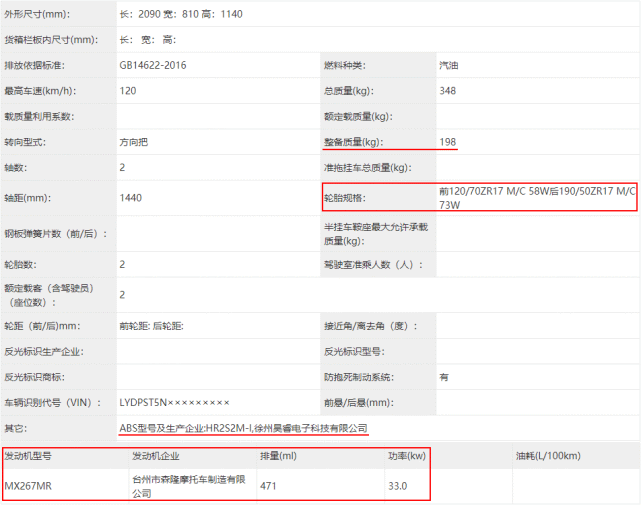Click the 反光标识型号 label
The image size is (641, 505).
(354, 352)
